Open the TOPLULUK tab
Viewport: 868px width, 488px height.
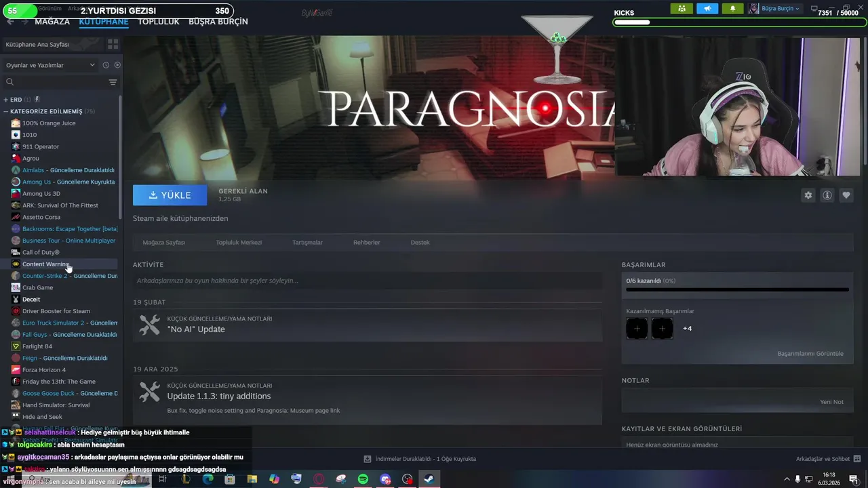coord(159,22)
